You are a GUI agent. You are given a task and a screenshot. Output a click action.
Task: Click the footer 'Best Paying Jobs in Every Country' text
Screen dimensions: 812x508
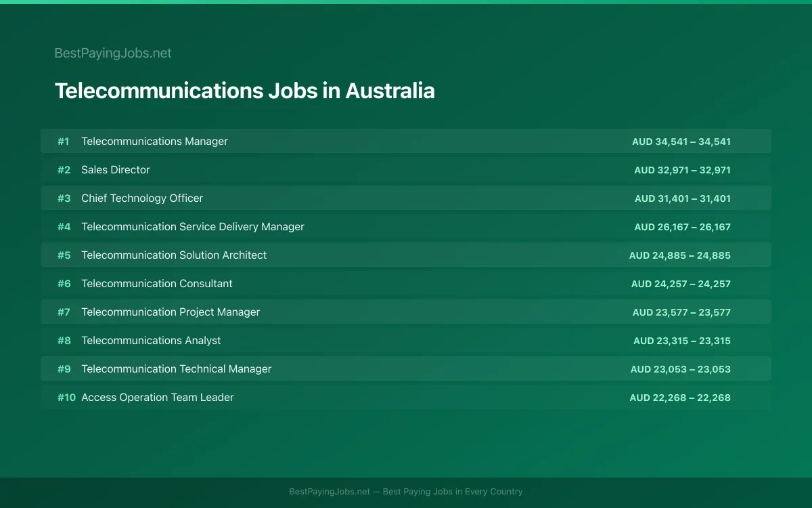[453, 492]
